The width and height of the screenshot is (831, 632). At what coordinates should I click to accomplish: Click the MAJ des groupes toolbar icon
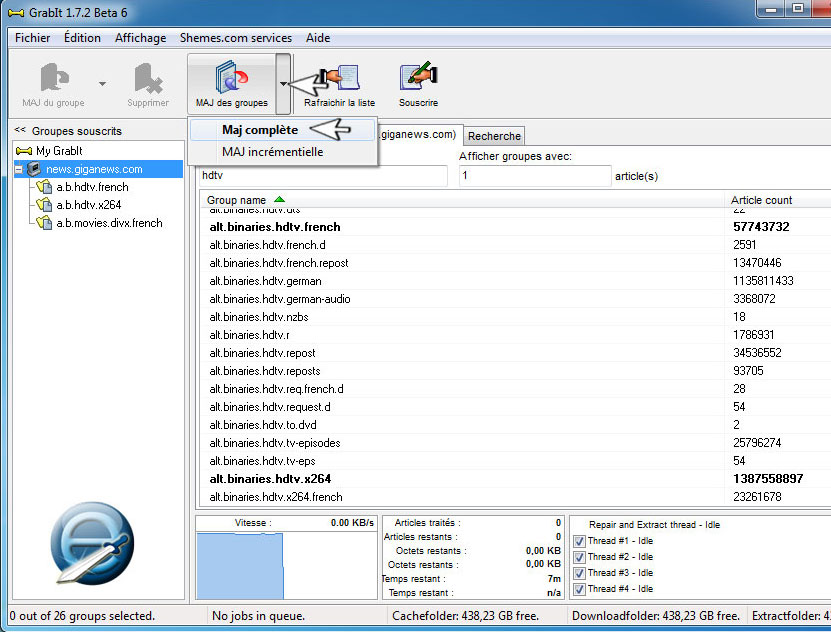[232, 77]
